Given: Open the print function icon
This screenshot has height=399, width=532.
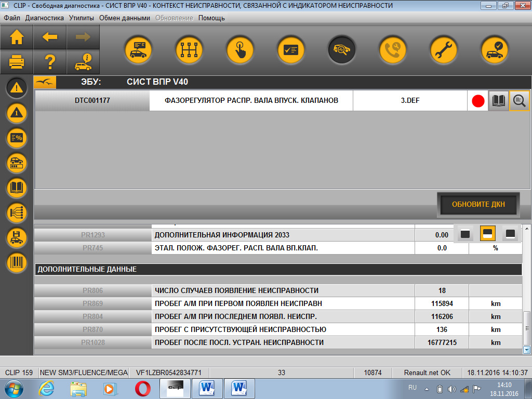Looking at the screenshot, I should (x=17, y=62).
